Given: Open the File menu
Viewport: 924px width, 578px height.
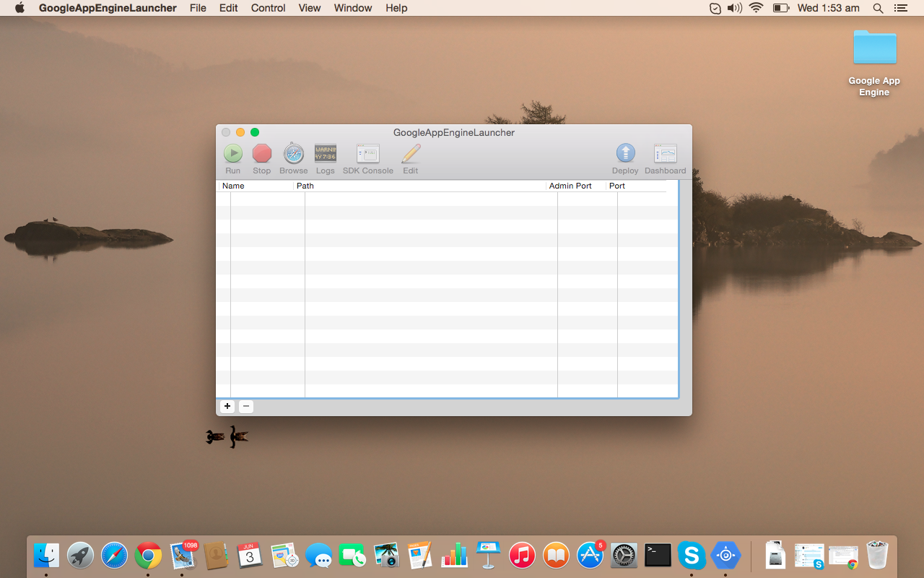Looking at the screenshot, I should click(x=198, y=8).
